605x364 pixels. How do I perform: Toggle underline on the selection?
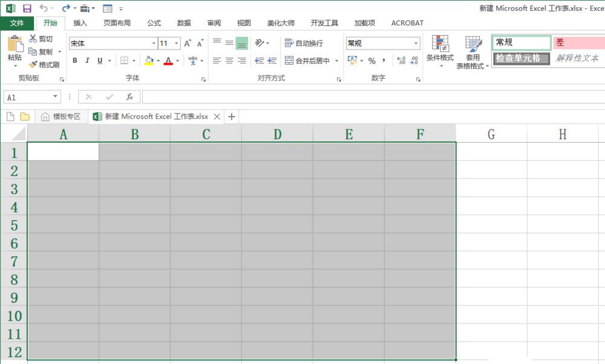pyautogui.click(x=99, y=60)
